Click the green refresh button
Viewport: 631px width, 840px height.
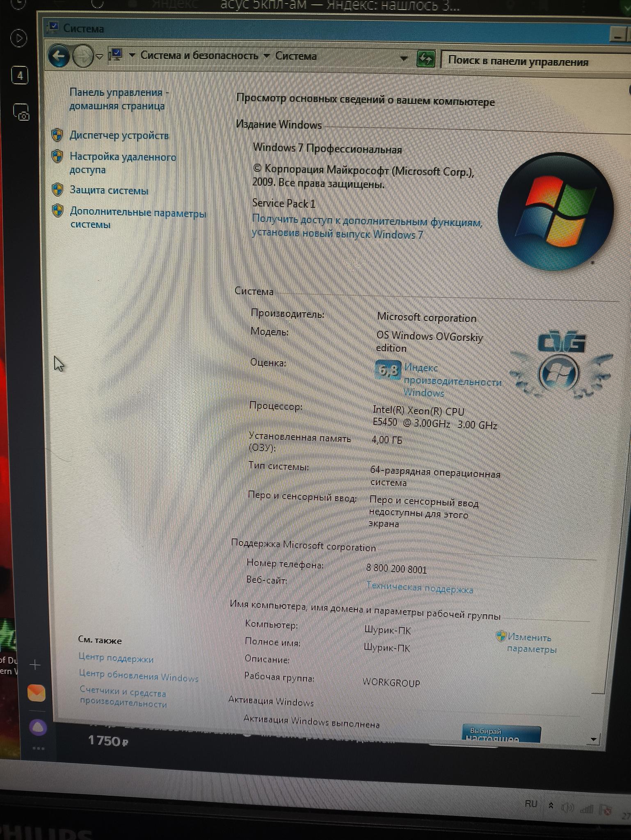tap(425, 60)
